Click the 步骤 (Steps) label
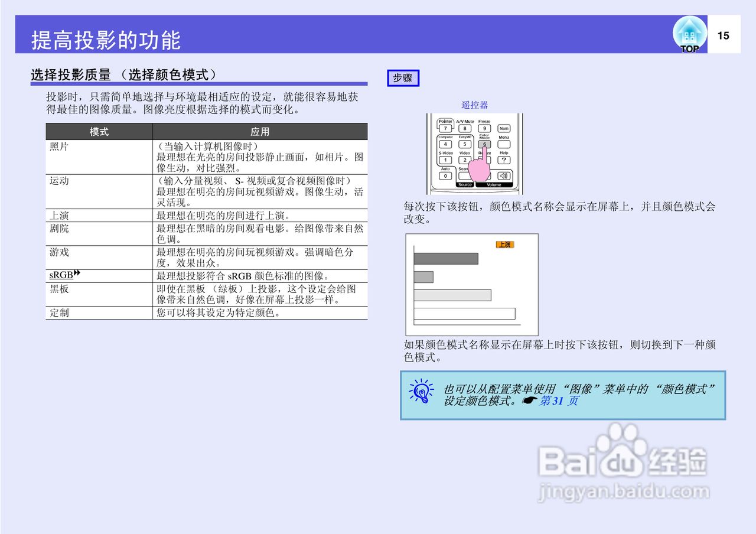Viewport: 756px width, 534px height. [403, 78]
